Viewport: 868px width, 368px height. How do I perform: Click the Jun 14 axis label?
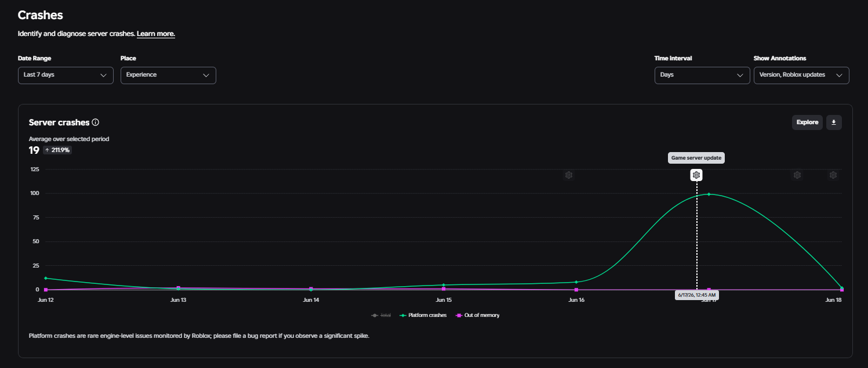pos(311,300)
